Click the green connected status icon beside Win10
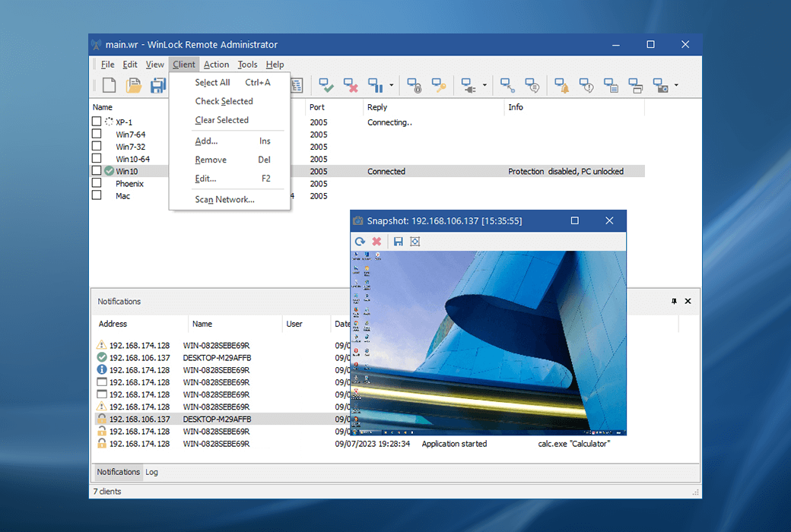Screen dimensions: 791x532 (109, 171)
